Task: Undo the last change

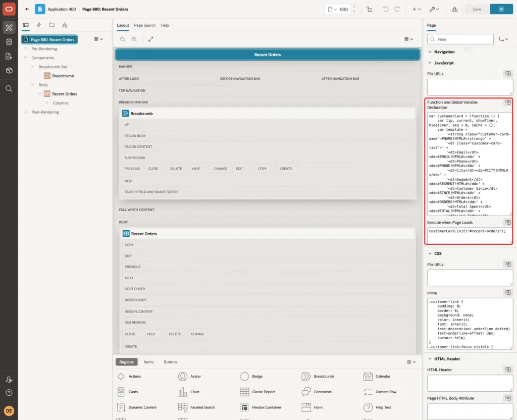Action: (x=385, y=9)
